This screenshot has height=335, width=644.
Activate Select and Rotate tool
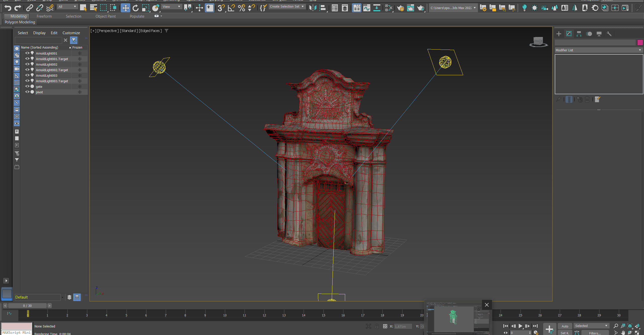(x=136, y=8)
